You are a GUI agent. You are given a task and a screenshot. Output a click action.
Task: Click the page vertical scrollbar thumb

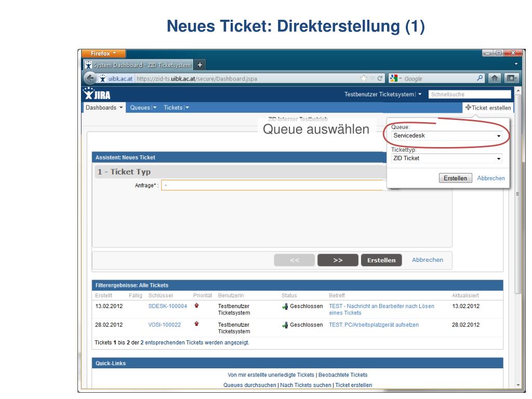[517, 194]
